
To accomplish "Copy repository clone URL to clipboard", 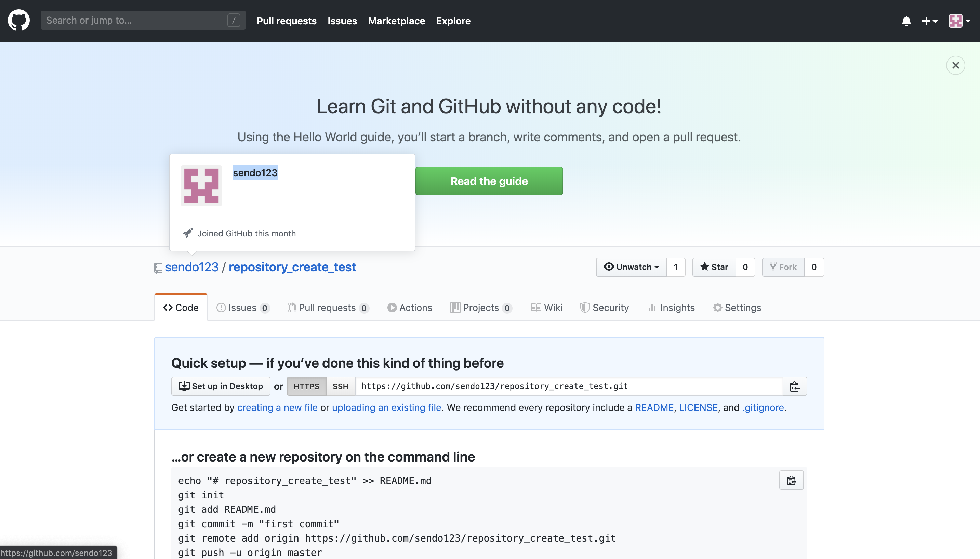I will 794,386.
